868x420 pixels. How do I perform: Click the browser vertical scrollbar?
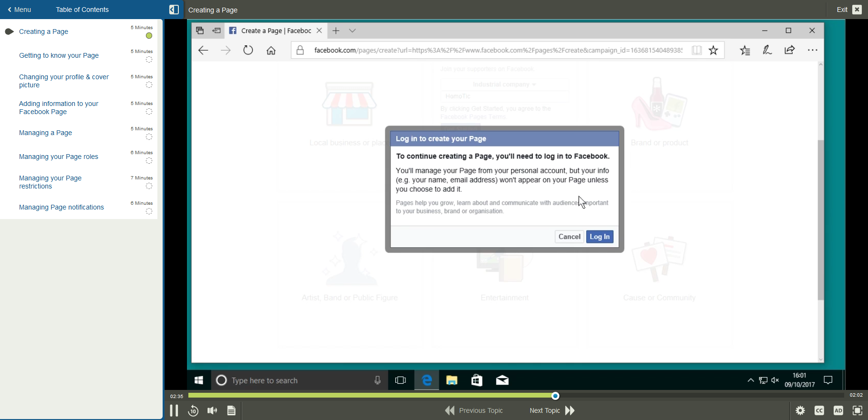820,220
